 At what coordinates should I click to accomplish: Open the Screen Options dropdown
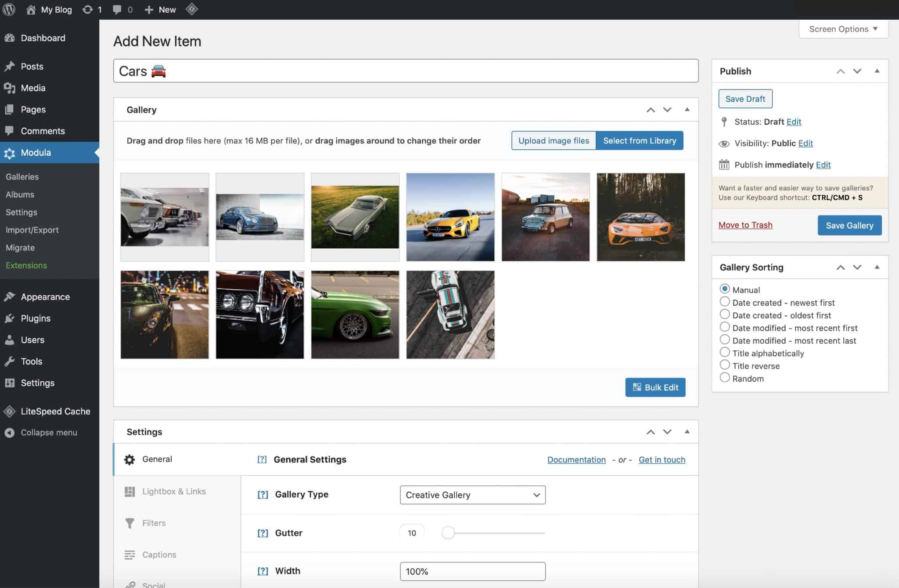[x=842, y=29]
